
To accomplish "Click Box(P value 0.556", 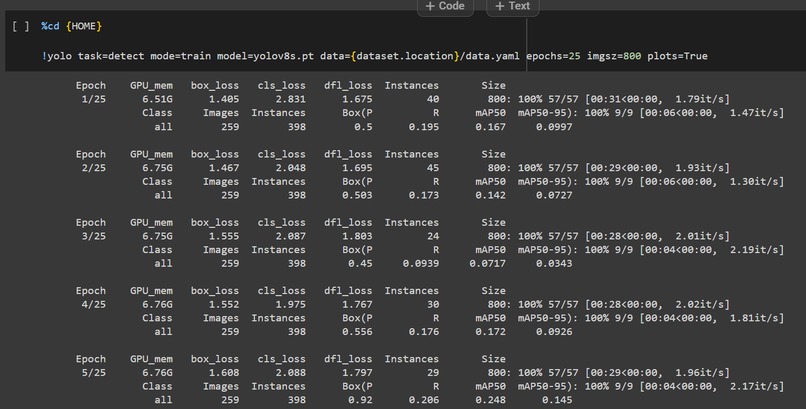I will 357,332.
